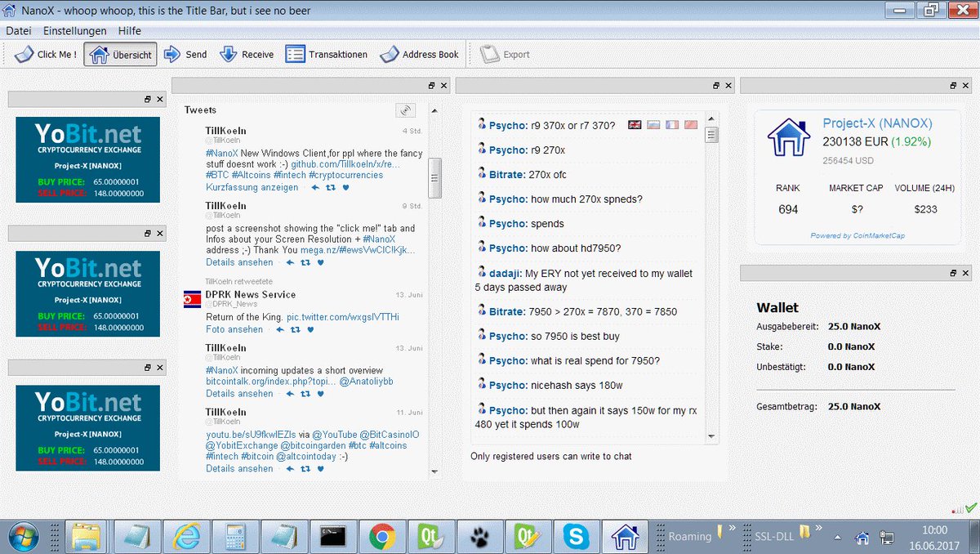Click the DPRK News Service flag avatar
Screen dimensions: 980x554
(192, 298)
